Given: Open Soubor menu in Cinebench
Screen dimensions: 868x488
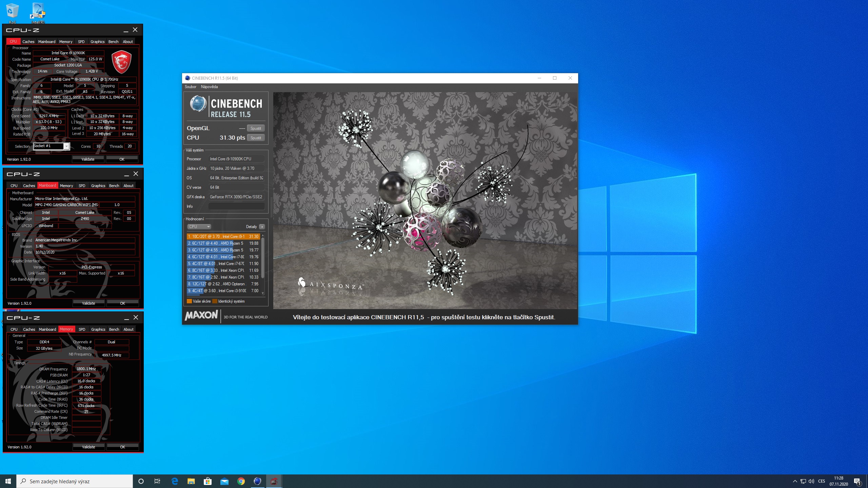Looking at the screenshot, I should click(x=191, y=87).
